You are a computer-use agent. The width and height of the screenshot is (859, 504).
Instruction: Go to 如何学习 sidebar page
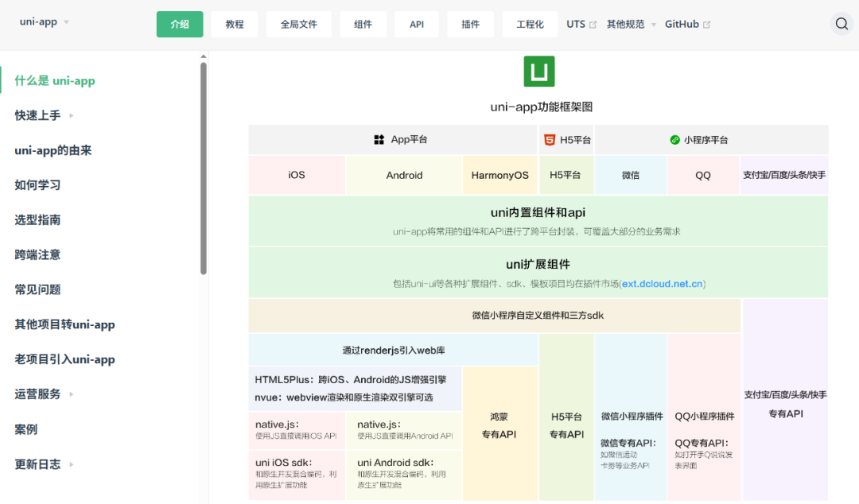(38, 185)
